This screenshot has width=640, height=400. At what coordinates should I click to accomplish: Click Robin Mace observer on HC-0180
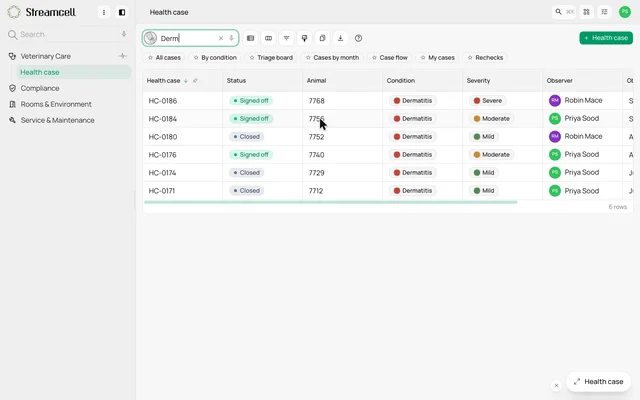click(x=576, y=136)
